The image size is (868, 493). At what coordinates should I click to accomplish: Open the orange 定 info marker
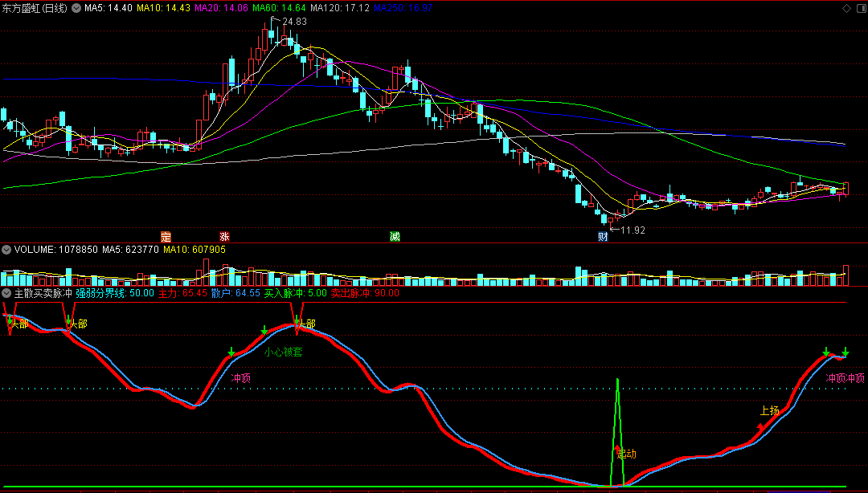coord(166,237)
